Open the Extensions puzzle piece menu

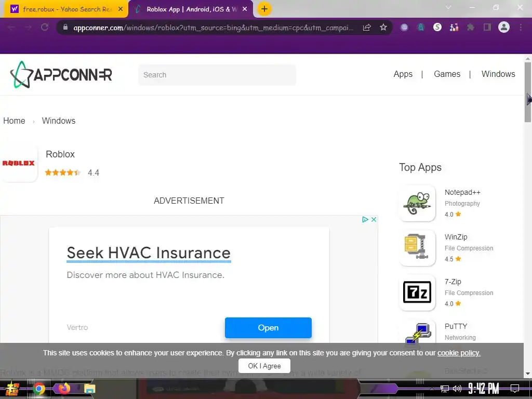coord(471,28)
